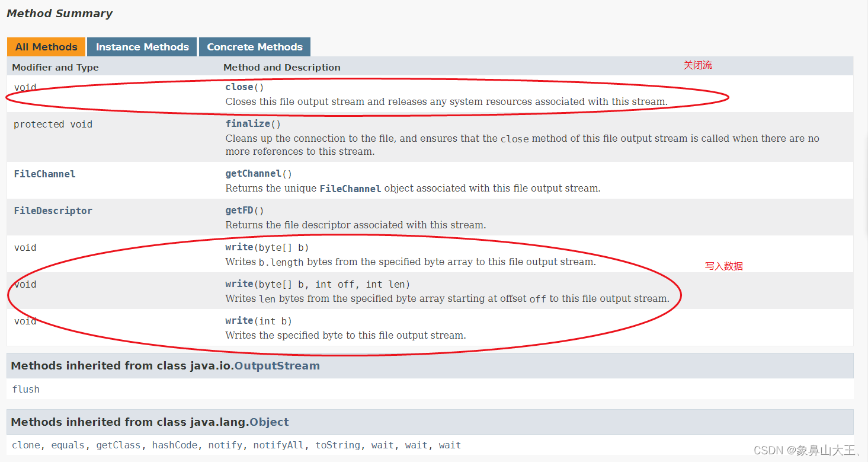Open the inherited notifyAll method
The height and width of the screenshot is (462, 868).
278,445
